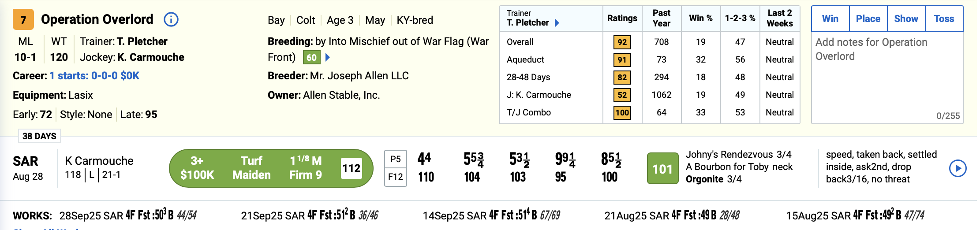The width and height of the screenshot is (980, 230).
Task: Mark horse as Win pick
Action: (x=830, y=19)
